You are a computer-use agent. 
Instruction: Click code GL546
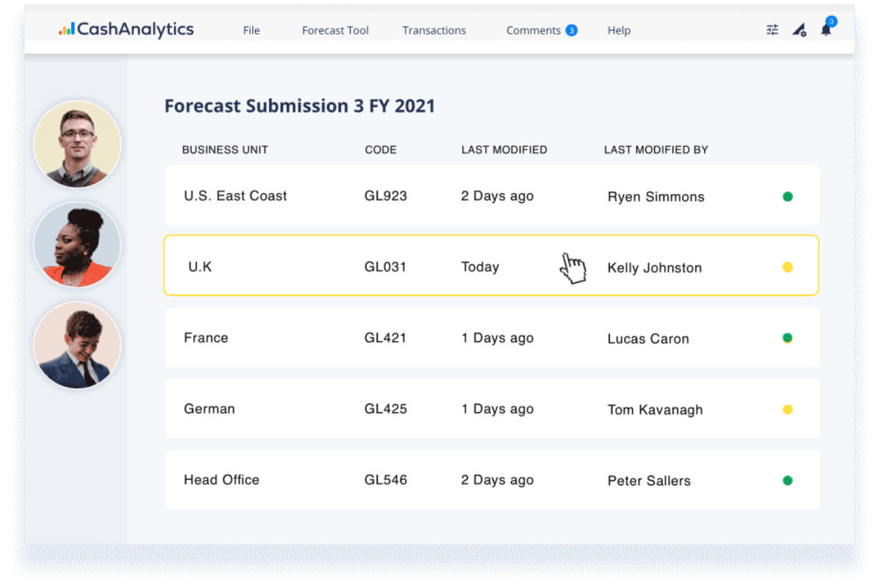tap(386, 480)
